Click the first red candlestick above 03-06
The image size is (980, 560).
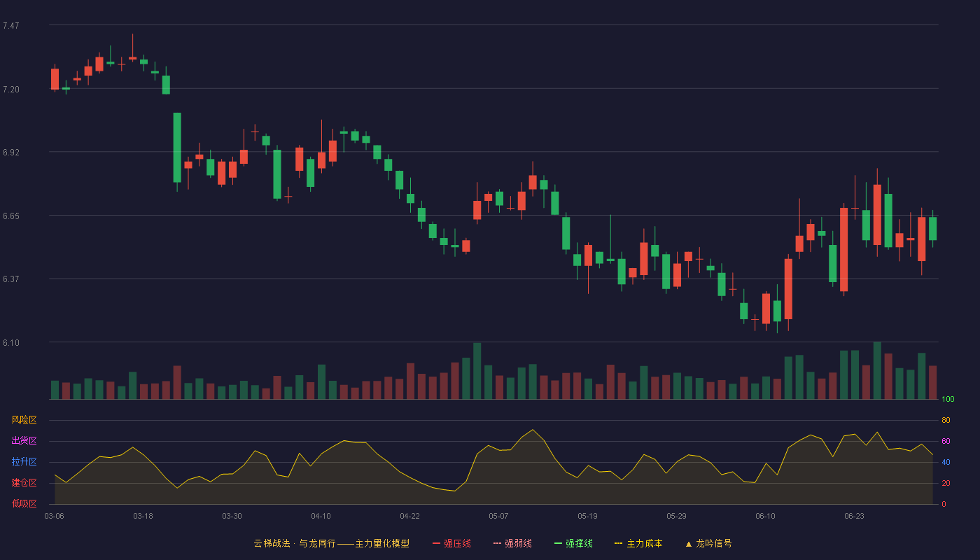point(55,78)
